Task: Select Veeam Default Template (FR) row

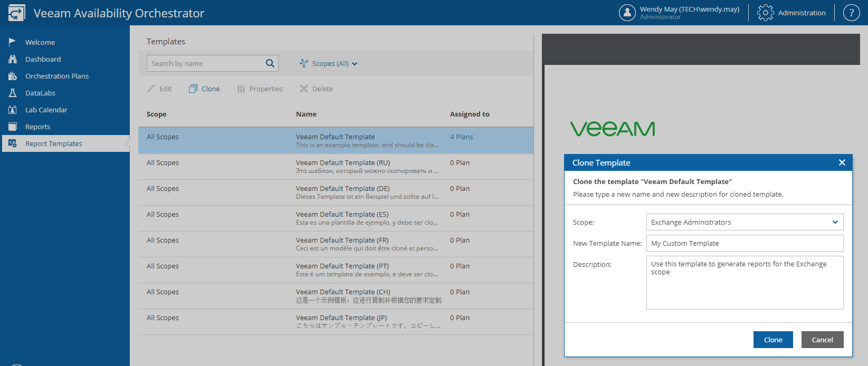Action: pyautogui.click(x=336, y=244)
